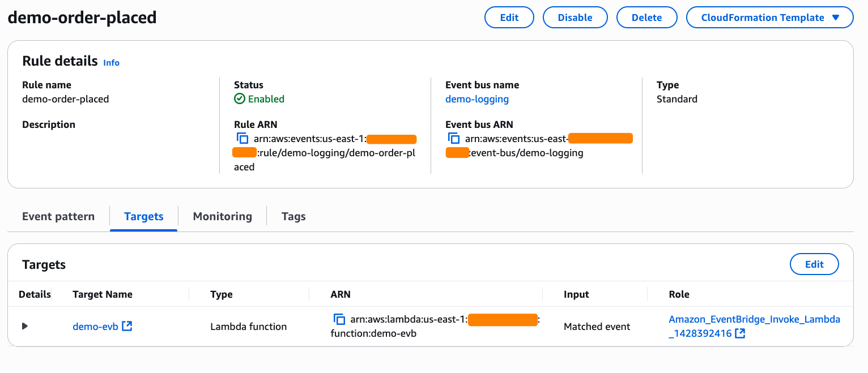Click the green Enabled status icon

click(x=240, y=99)
